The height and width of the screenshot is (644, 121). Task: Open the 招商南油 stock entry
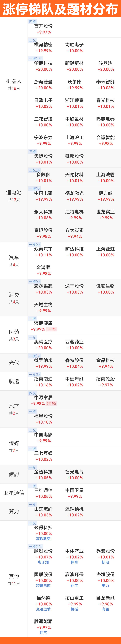pyautogui.click(x=43, y=382)
